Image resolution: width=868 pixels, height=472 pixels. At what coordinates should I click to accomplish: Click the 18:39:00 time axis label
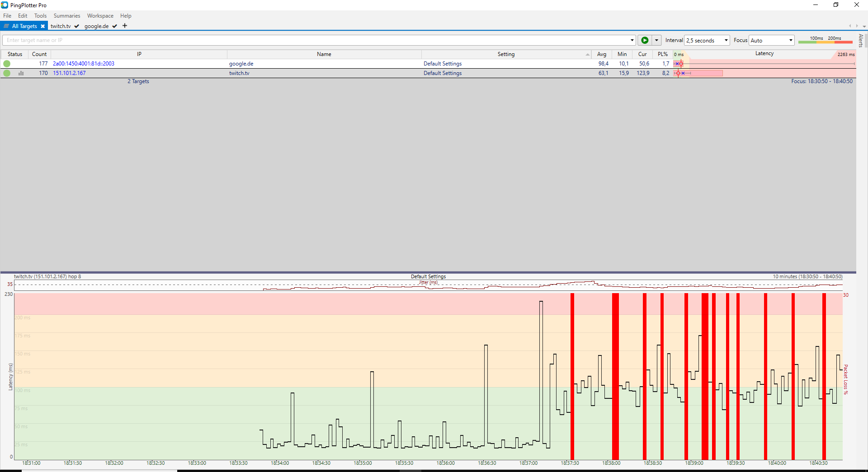[x=694, y=463]
